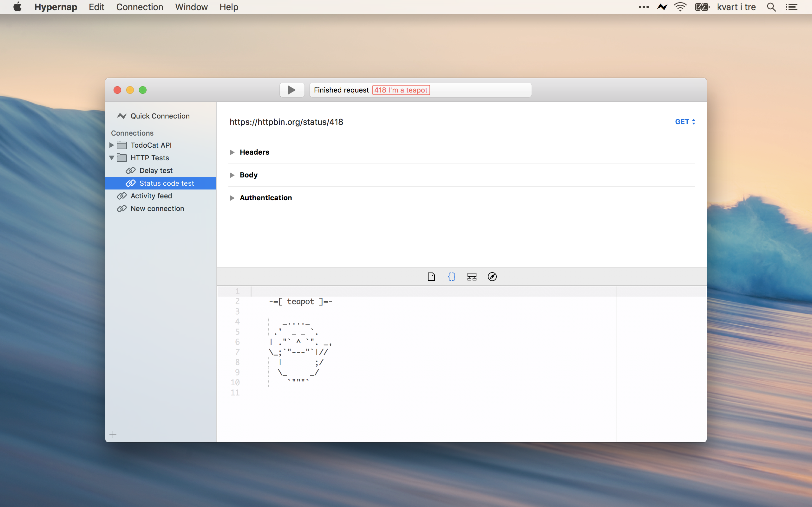Open the Connection menu
This screenshot has height=507, width=812.
tap(140, 7)
